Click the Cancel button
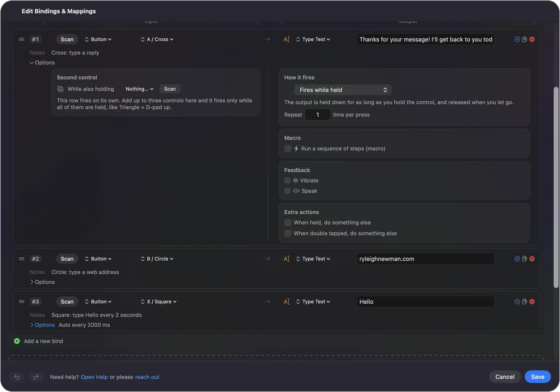The height and width of the screenshot is (392, 560). tap(505, 376)
